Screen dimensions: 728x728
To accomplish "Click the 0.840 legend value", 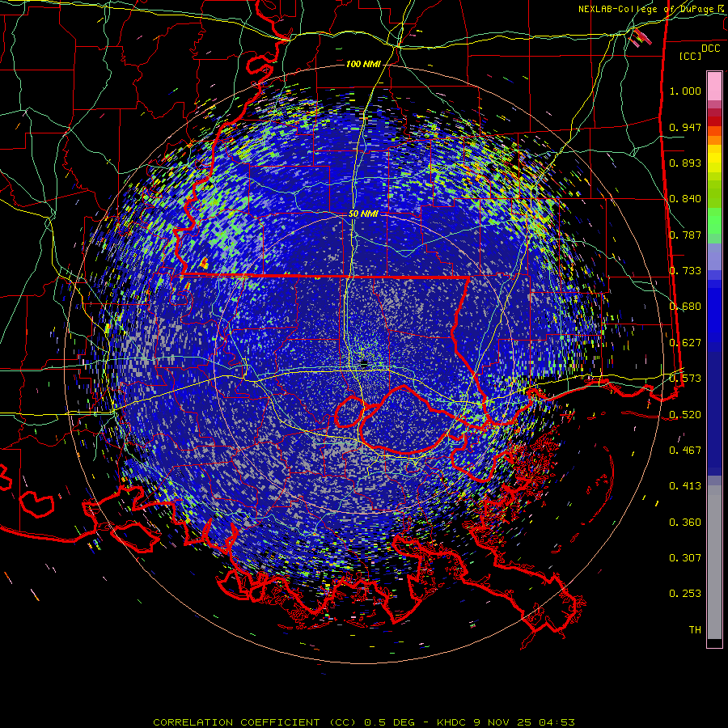I will [x=685, y=199].
